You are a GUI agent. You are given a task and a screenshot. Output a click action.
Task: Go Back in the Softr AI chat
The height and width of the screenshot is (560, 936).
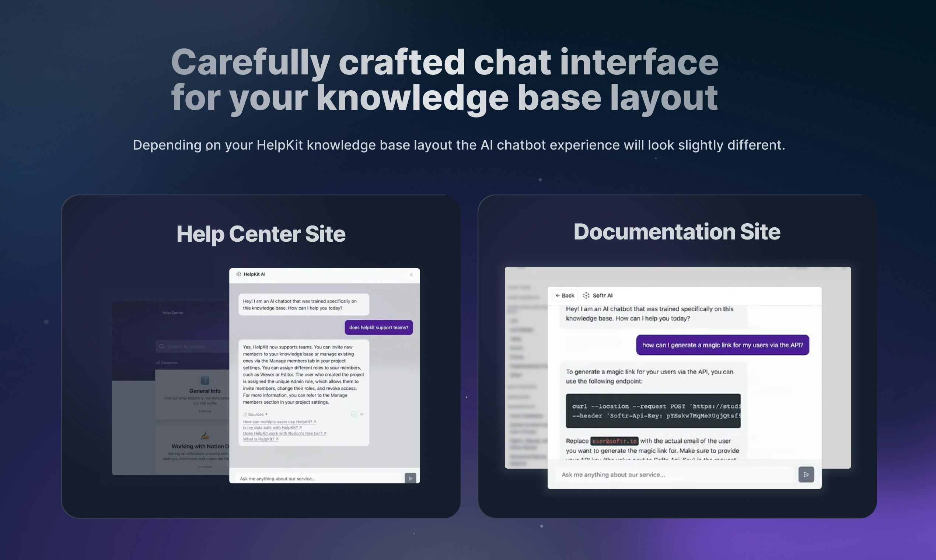[565, 295]
